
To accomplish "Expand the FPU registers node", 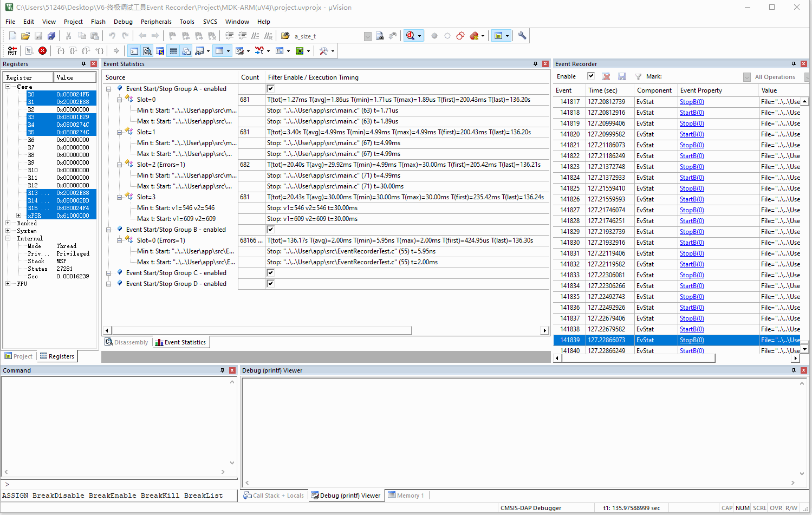I will (x=8, y=284).
